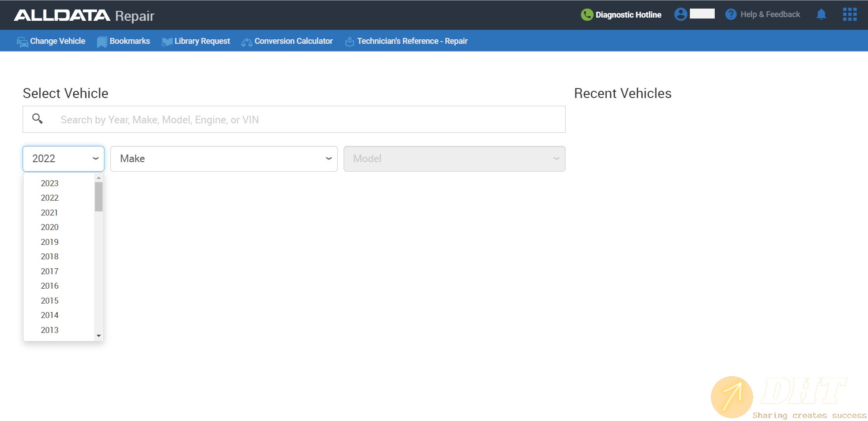Screen dimensions: 868x421
Task: Click the redacted username beside profile icon
Action: point(702,14)
